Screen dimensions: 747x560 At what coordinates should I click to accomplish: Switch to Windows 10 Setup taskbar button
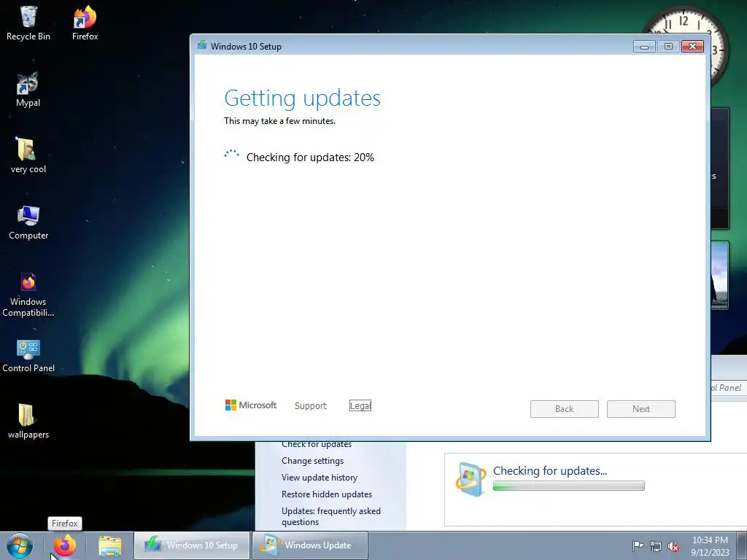[192, 545]
